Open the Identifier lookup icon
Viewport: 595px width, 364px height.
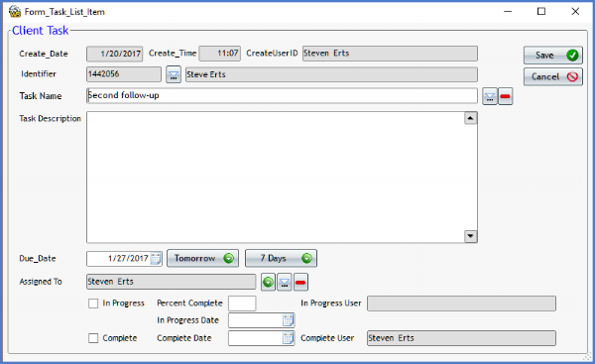pyautogui.click(x=174, y=74)
